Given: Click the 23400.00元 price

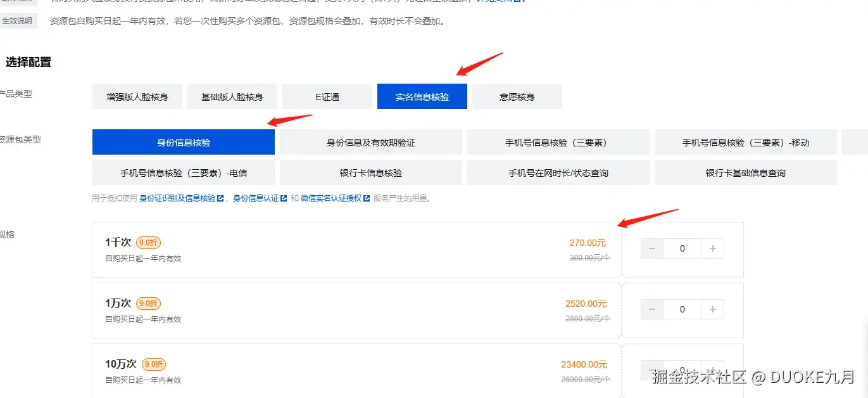Looking at the screenshot, I should 584,364.
